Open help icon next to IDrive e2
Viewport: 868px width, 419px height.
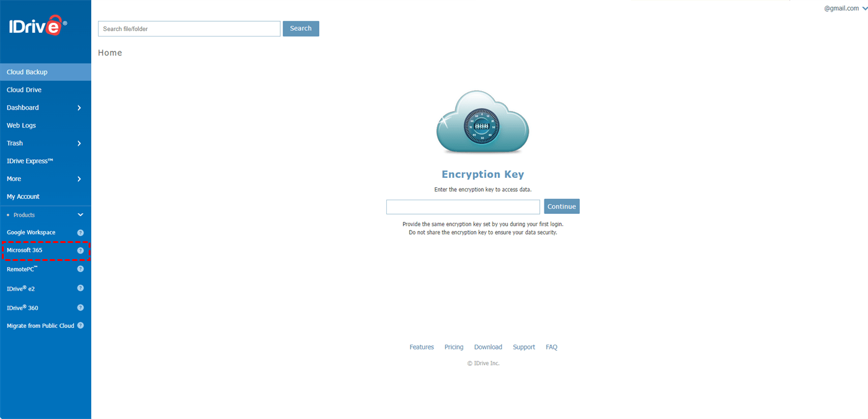[x=80, y=288]
